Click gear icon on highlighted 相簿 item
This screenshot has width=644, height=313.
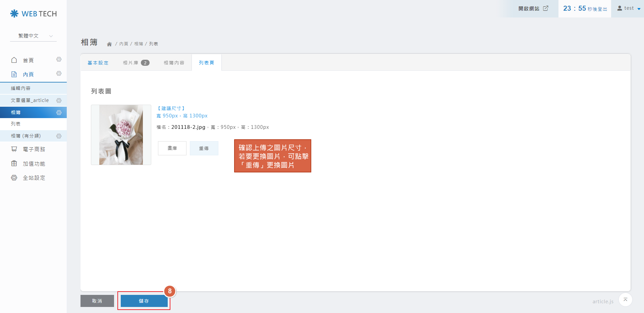click(59, 112)
